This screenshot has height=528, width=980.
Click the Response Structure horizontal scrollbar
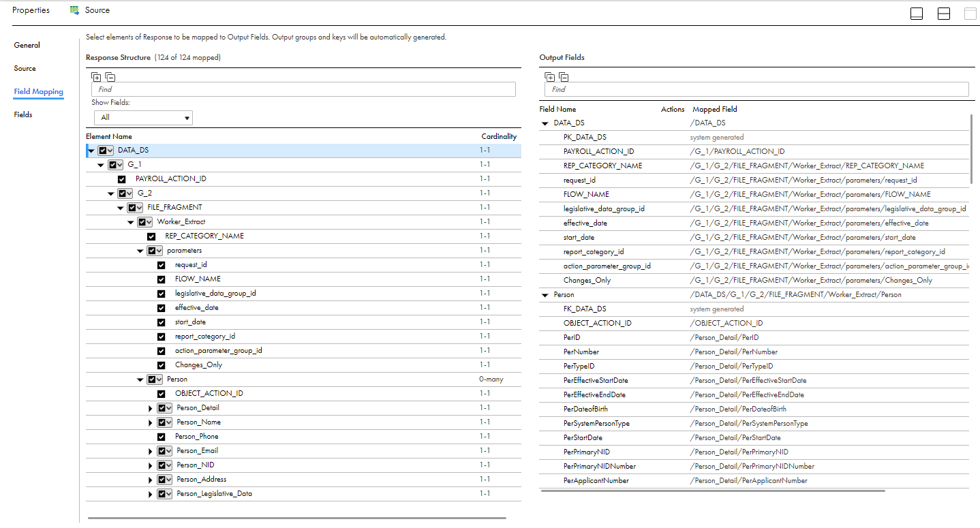pyautogui.click(x=297, y=518)
